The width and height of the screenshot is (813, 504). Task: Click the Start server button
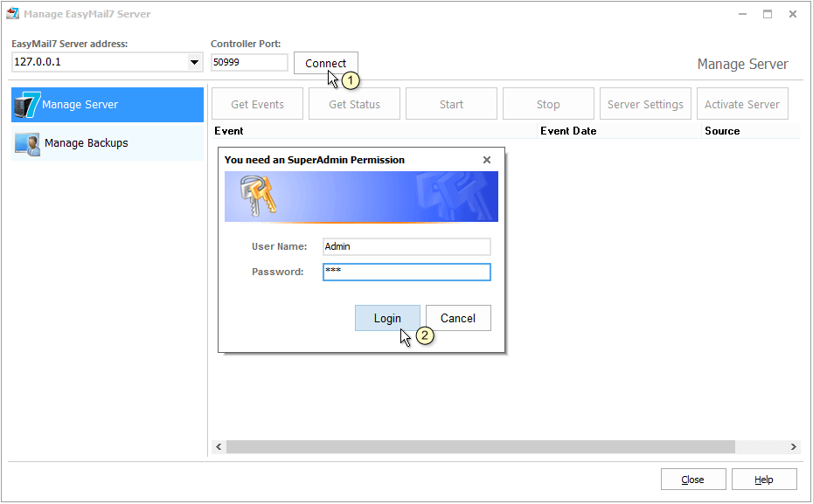click(x=451, y=104)
